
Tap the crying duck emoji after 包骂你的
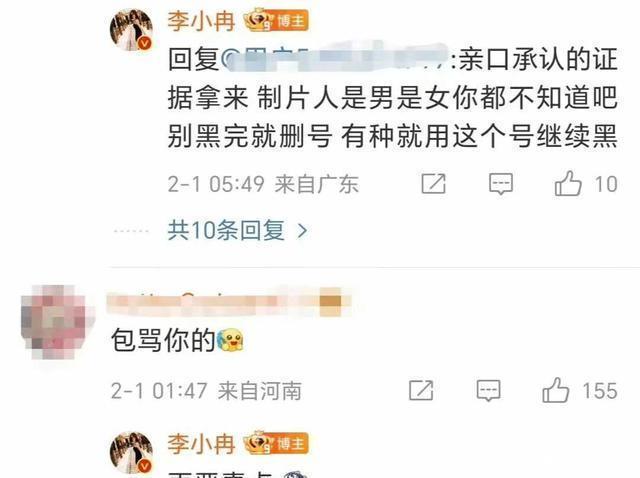[231, 340]
